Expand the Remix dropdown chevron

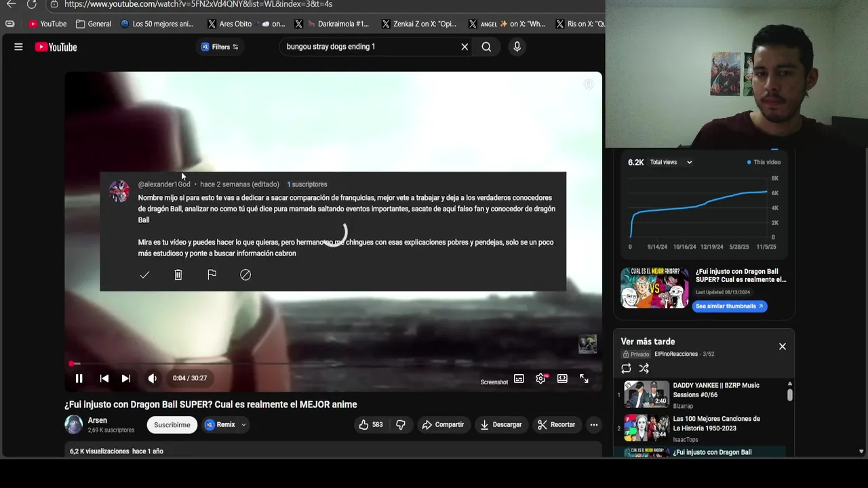click(x=243, y=425)
